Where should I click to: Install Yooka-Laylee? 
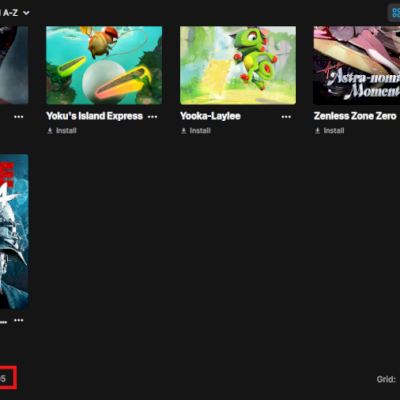[196, 131]
